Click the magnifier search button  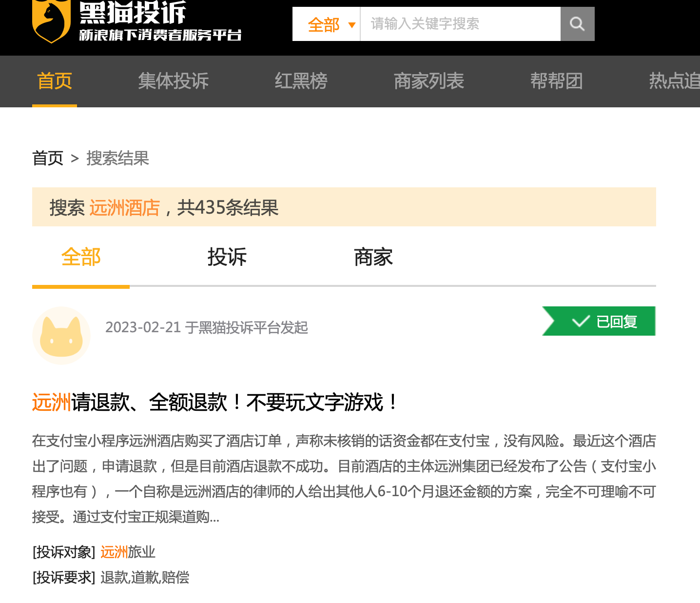[577, 24]
